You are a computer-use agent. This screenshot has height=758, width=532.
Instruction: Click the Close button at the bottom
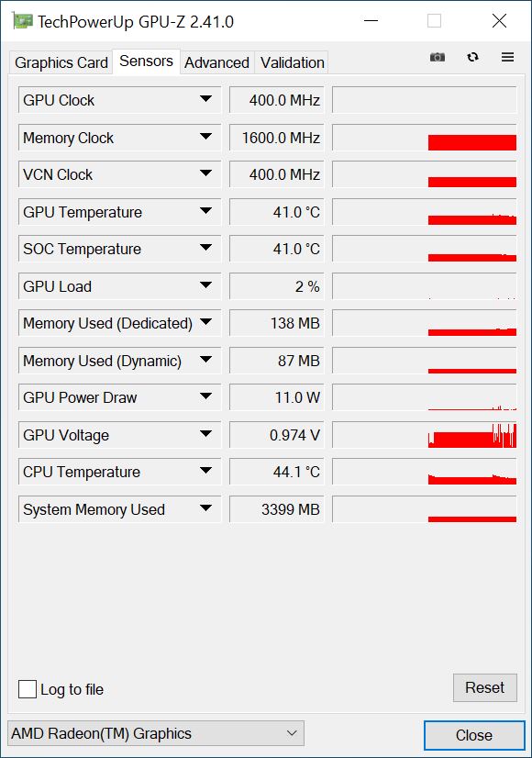click(474, 735)
